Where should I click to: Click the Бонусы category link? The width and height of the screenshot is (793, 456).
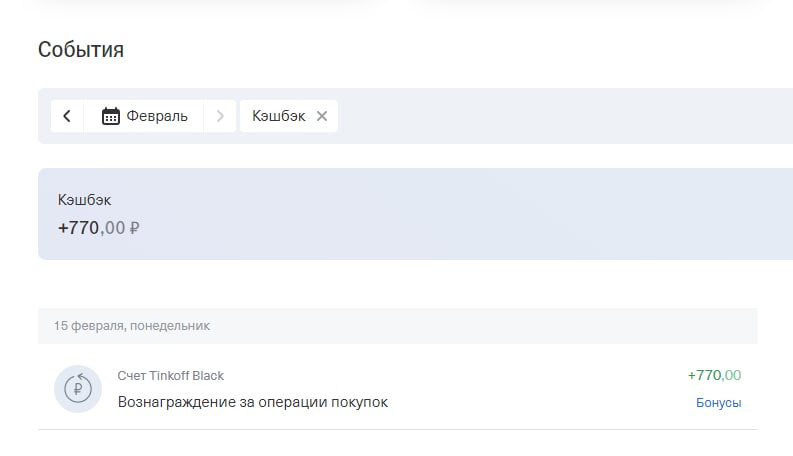[x=718, y=403]
